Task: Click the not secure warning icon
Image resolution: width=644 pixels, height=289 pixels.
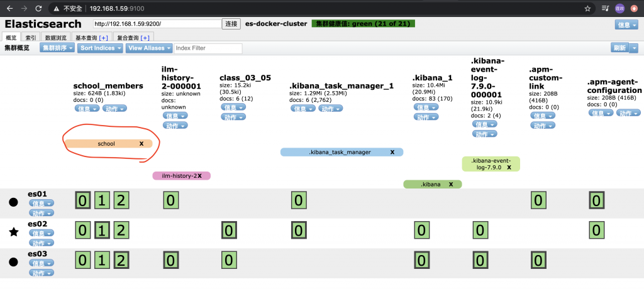Action: 56,8
